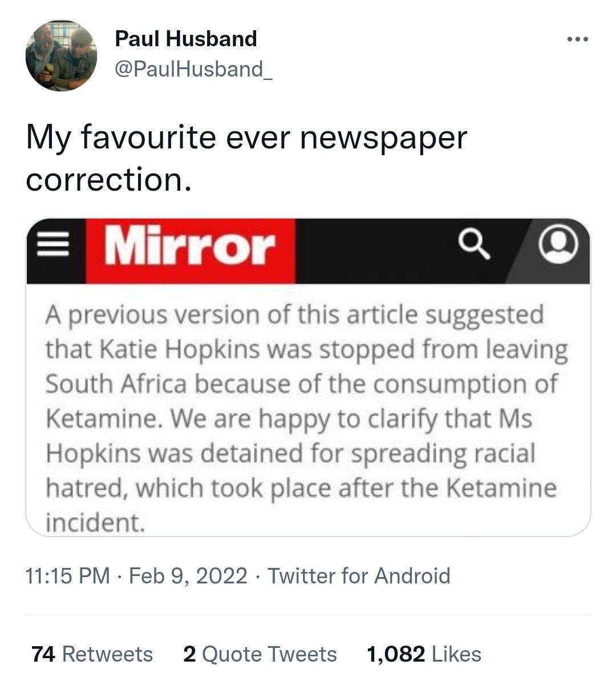Screen dimensions: 616x685
Task: Click the red Mirror masthead banner
Action: (x=191, y=247)
